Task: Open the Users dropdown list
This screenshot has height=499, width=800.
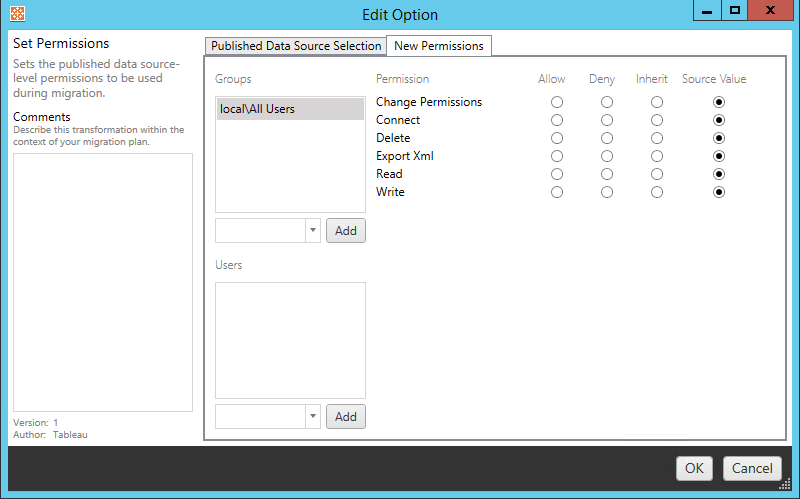Action: click(312, 417)
